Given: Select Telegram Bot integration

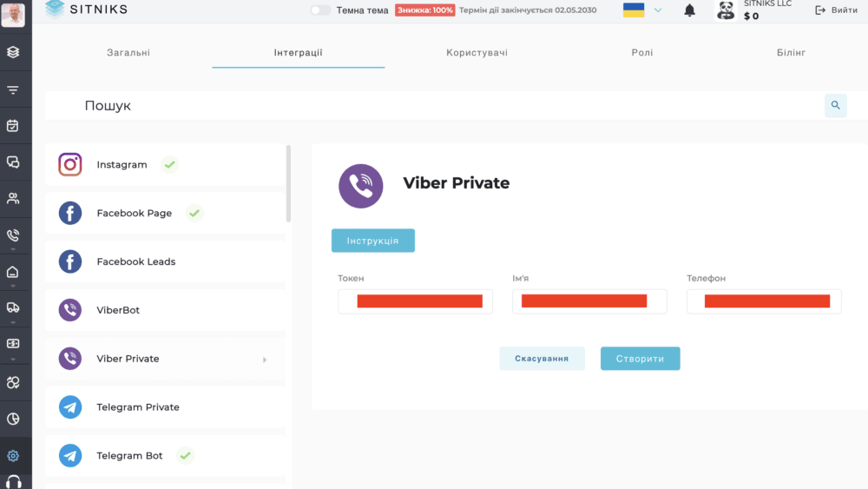Looking at the screenshot, I should [165, 456].
